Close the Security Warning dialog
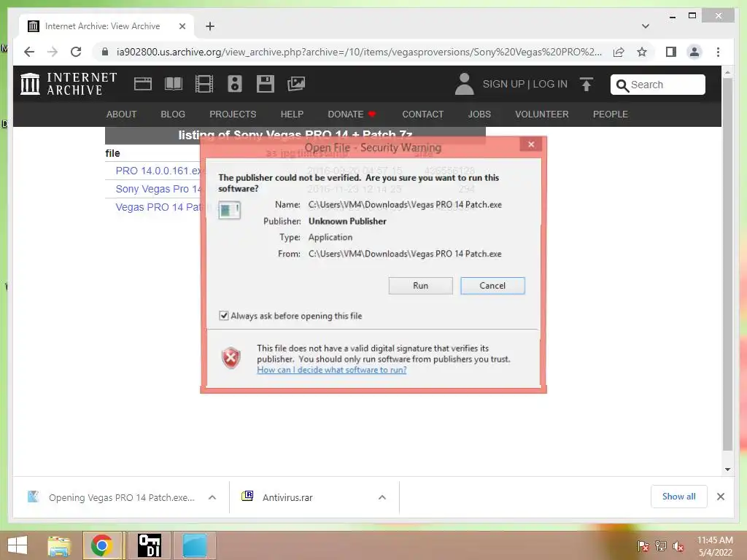Screen dimensions: 747x560 pos(531,144)
